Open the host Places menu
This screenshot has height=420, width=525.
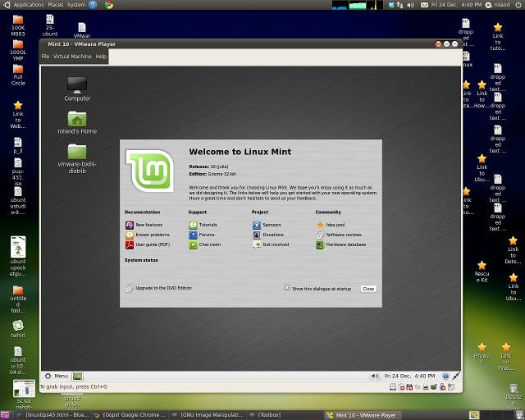click(56, 5)
